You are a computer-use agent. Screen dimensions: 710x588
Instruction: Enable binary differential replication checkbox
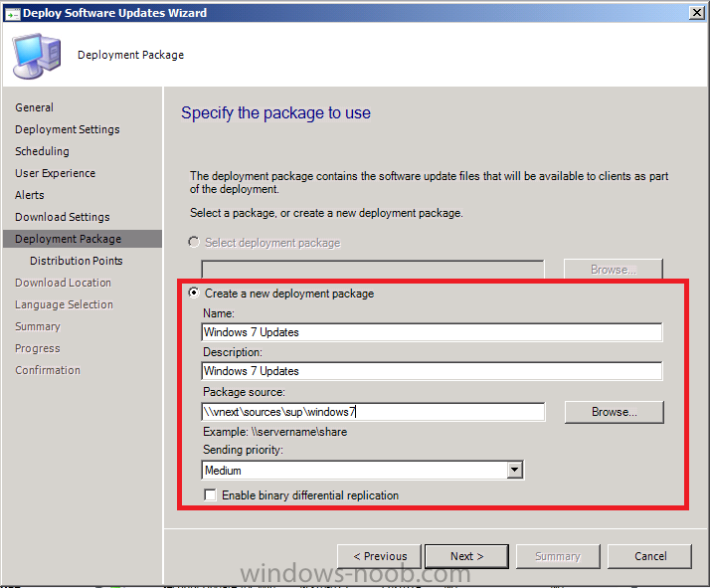coord(210,494)
